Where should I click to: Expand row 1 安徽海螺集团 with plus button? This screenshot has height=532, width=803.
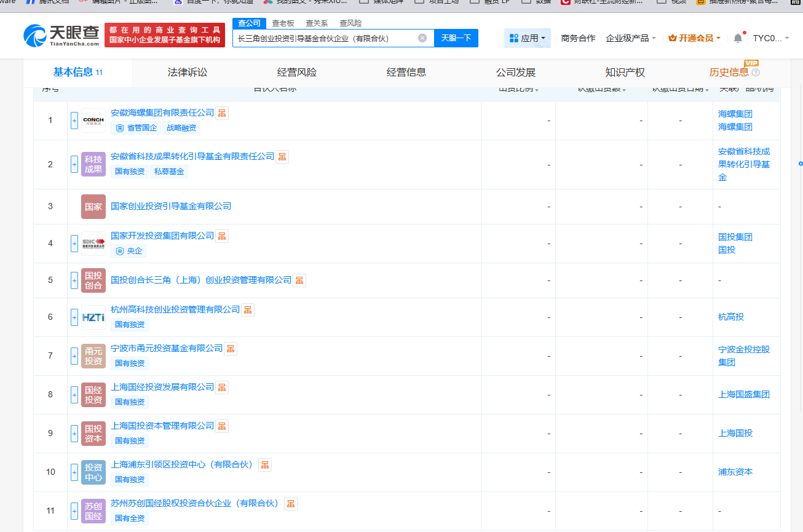(74, 121)
